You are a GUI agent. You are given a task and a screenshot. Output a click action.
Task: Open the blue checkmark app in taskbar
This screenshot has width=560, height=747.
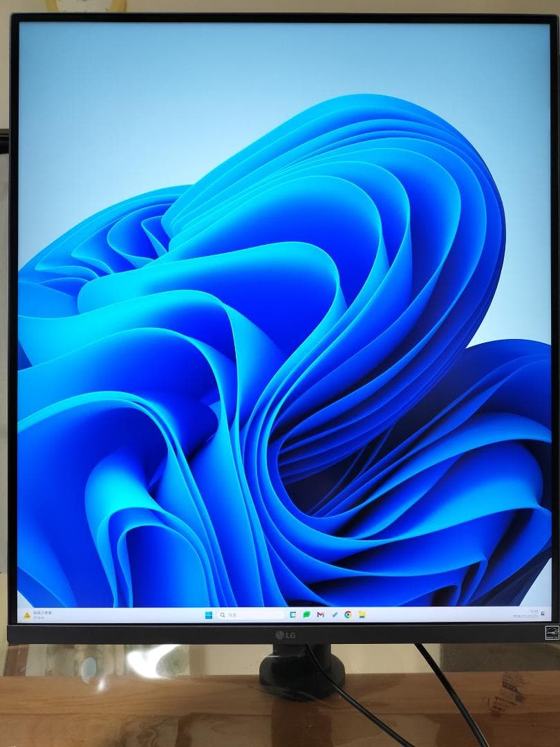click(334, 614)
